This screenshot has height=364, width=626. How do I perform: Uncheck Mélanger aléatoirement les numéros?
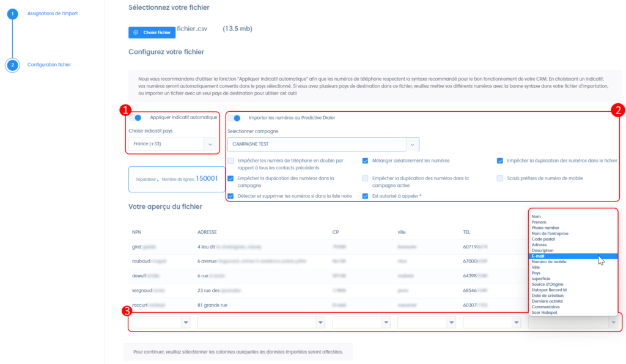pos(366,161)
